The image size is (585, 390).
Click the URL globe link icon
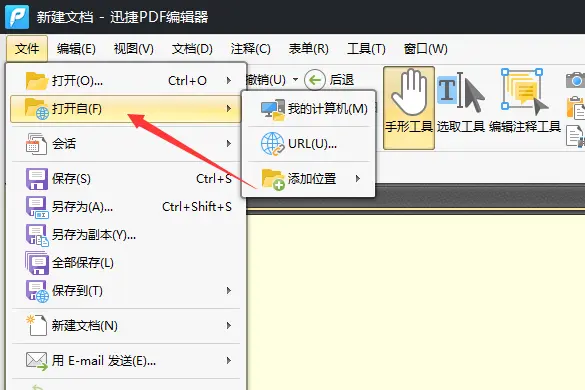[272, 144]
